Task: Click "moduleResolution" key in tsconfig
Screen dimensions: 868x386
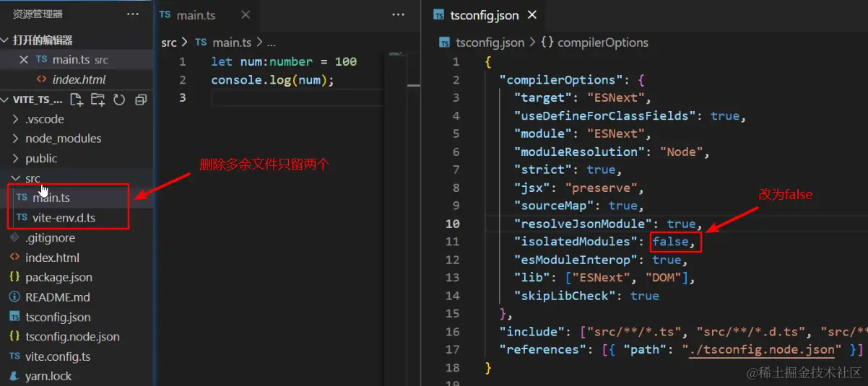Action: [581, 152]
